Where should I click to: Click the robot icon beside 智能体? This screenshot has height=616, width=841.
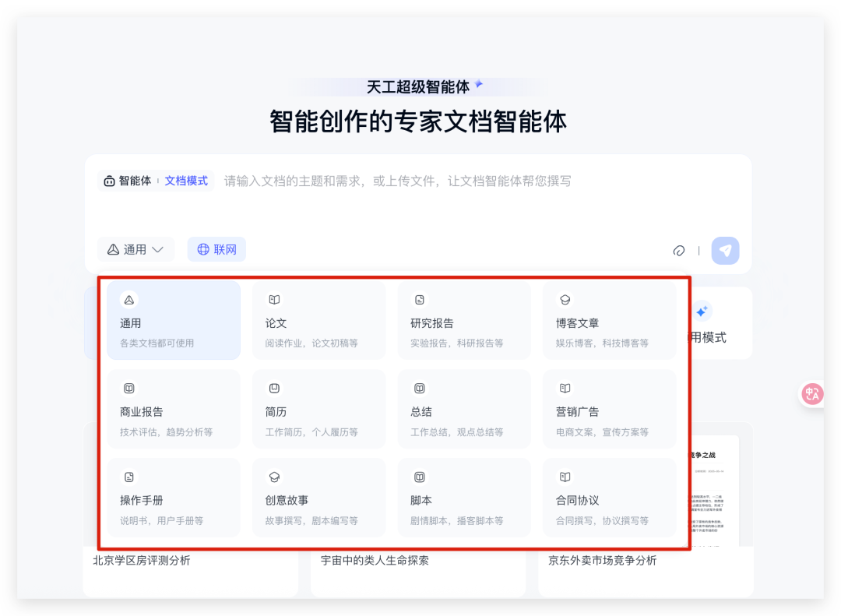(110, 181)
